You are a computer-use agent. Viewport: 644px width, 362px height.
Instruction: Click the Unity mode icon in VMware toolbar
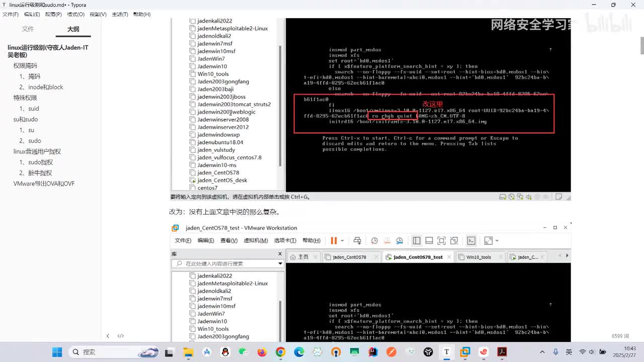click(x=454, y=241)
